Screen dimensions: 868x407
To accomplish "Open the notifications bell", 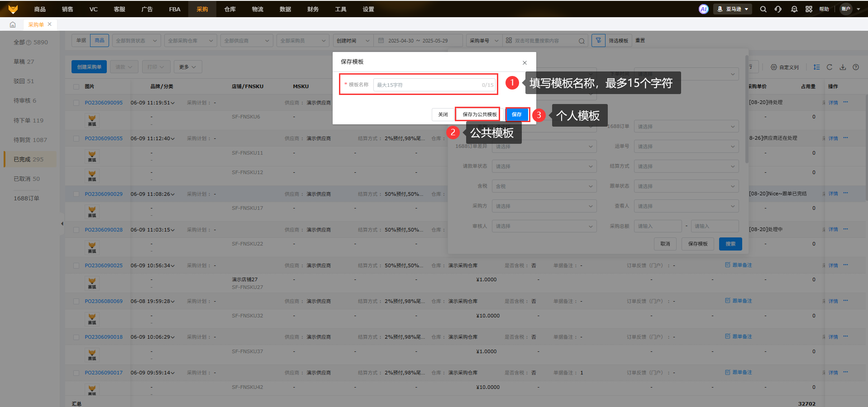I will (794, 9).
